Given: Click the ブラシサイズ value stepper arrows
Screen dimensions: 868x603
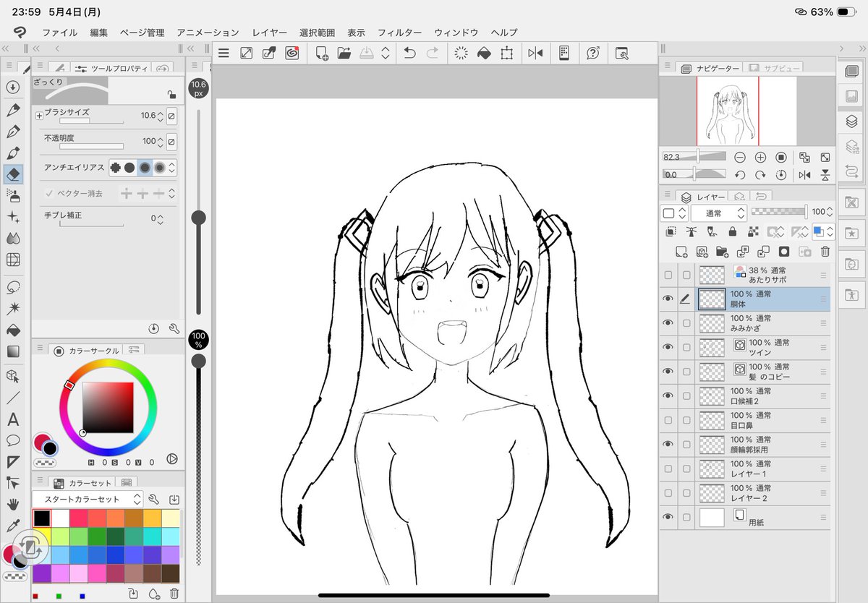Looking at the screenshot, I should pyautogui.click(x=161, y=116).
